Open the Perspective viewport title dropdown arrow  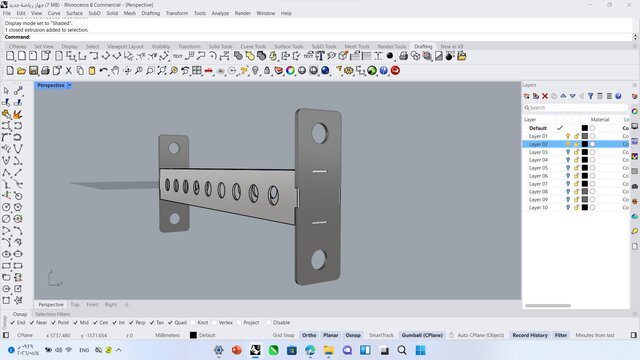(69, 85)
